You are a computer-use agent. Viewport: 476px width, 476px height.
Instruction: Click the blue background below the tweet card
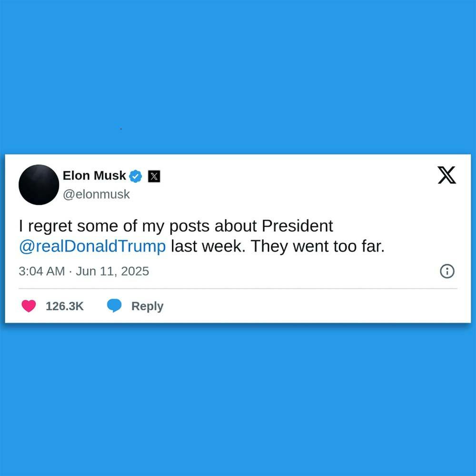[x=238, y=401]
